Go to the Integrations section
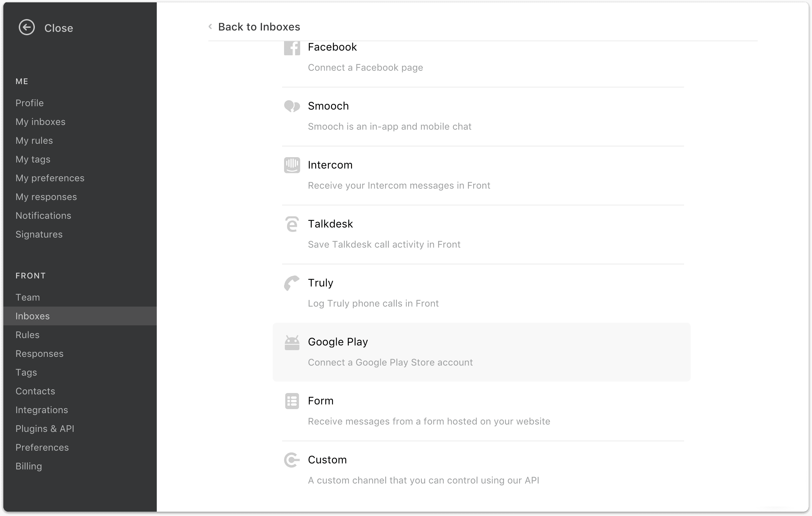Image resolution: width=812 pixels, height=516 pixels. tap(42, 410)
